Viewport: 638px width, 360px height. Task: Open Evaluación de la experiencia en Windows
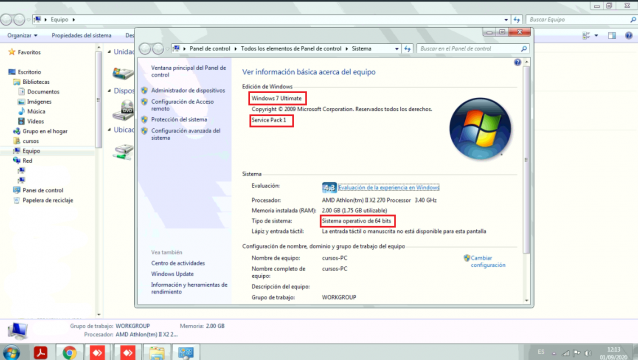pyautogui.click(x=388, y=188)
